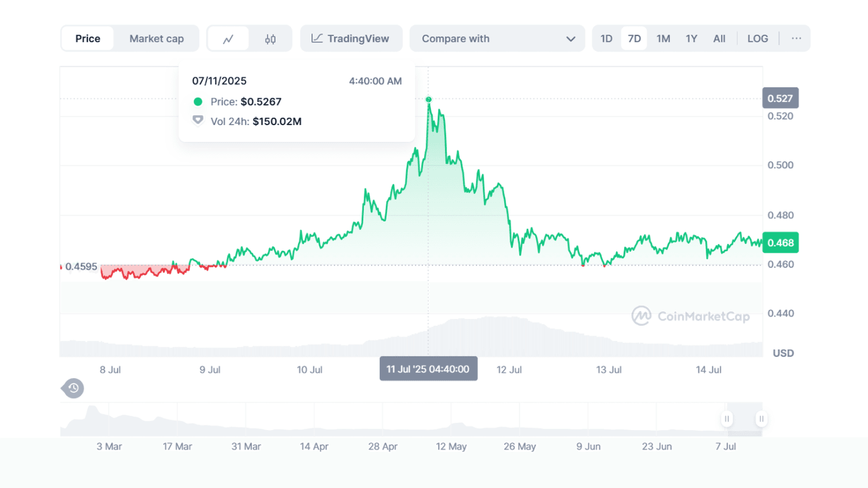
Task: Select the 1D time range
Action: [x=607, y=39]
